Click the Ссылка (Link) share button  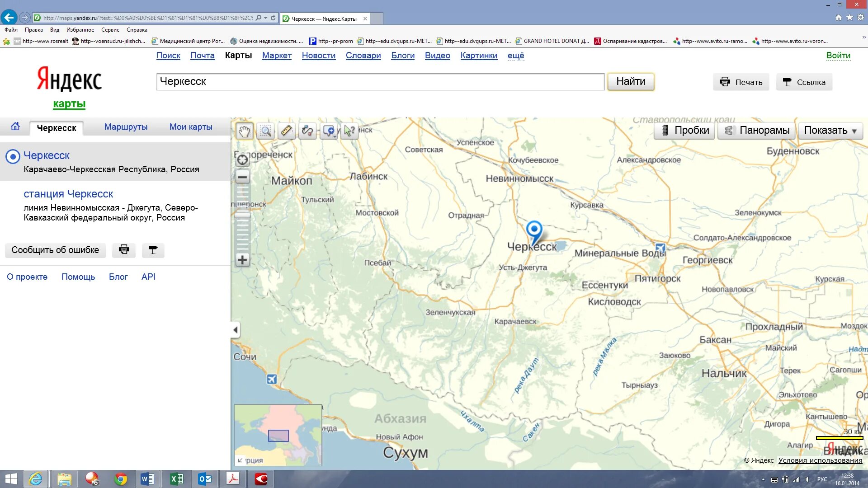coord(804,82)
